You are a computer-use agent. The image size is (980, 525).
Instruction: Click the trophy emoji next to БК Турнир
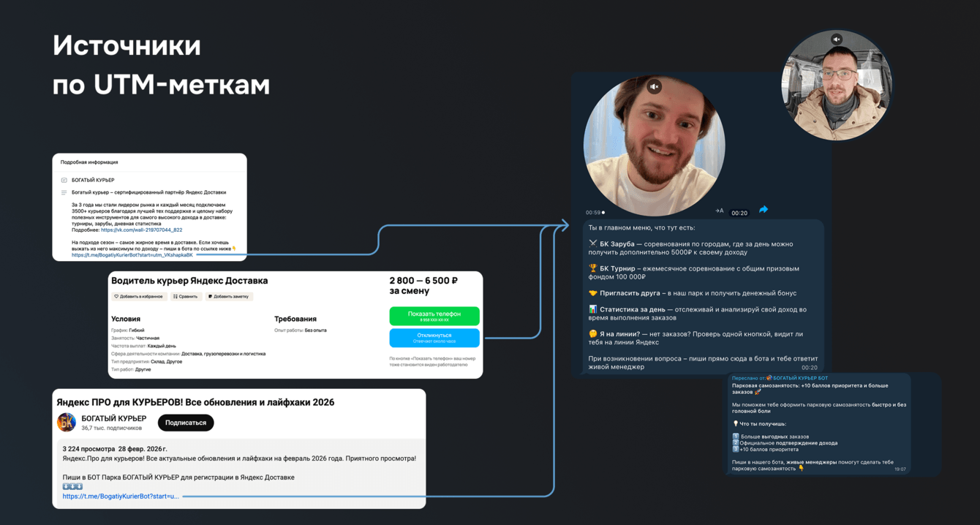point(593,268)
